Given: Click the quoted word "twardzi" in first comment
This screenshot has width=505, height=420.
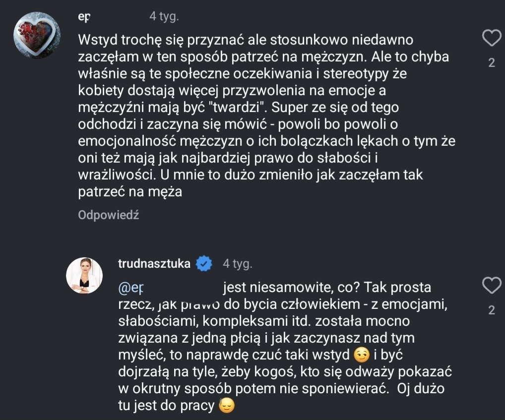Looking at the screenshot, I should click(241, 107).
